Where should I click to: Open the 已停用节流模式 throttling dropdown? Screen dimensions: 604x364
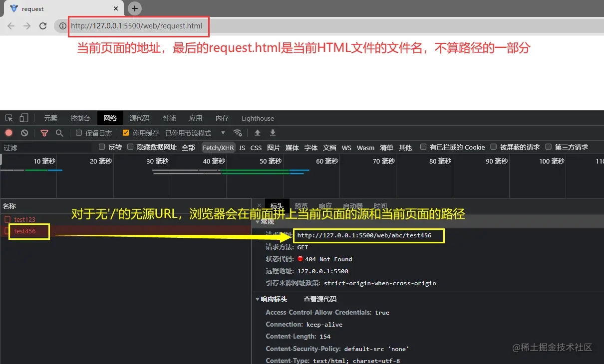(195, 133)
